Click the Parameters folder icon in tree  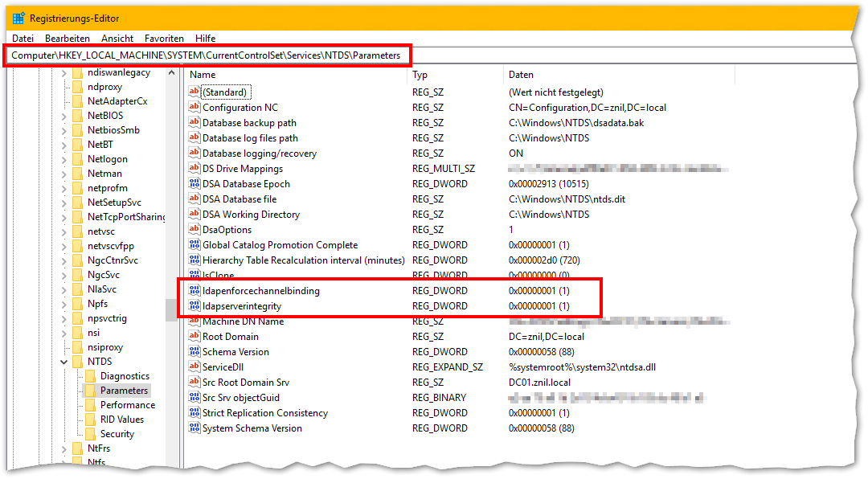90,391
